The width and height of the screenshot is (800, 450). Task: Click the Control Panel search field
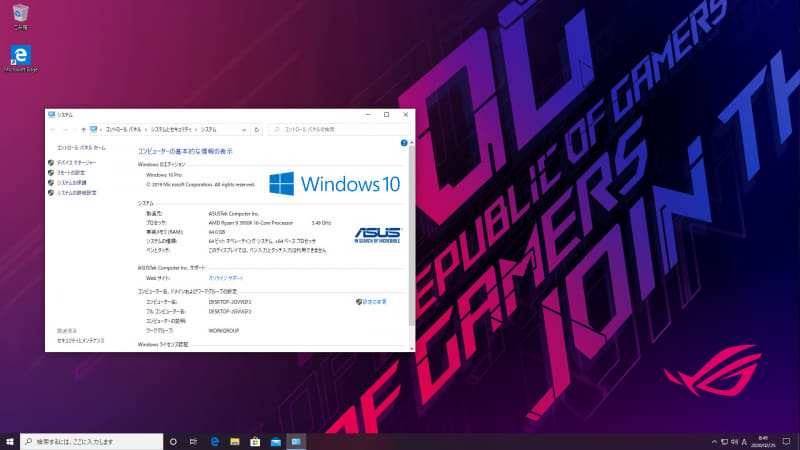[x=339, y=130]
